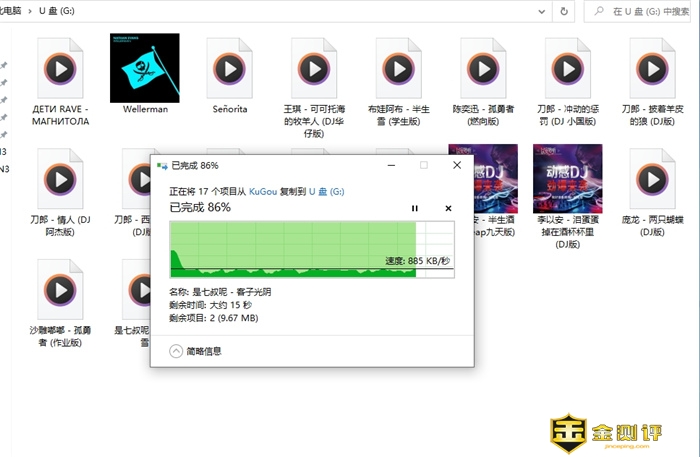Click the KuGou source folder link
The image size is (700, 457).
point(263,189)
